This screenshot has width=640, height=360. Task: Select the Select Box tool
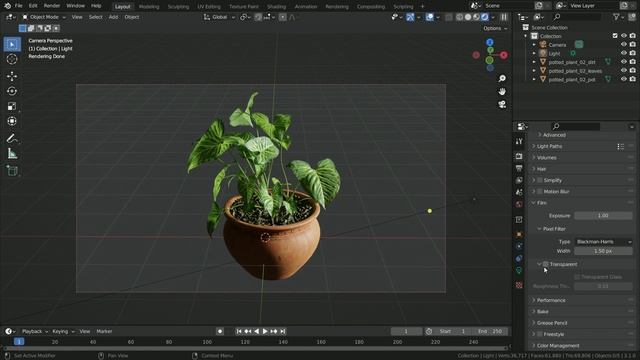12,44
